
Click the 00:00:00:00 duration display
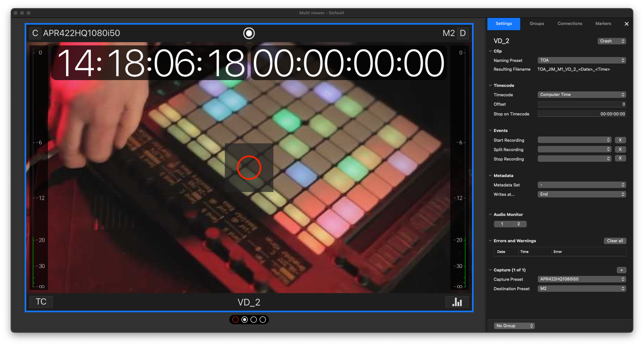[349, 63]
